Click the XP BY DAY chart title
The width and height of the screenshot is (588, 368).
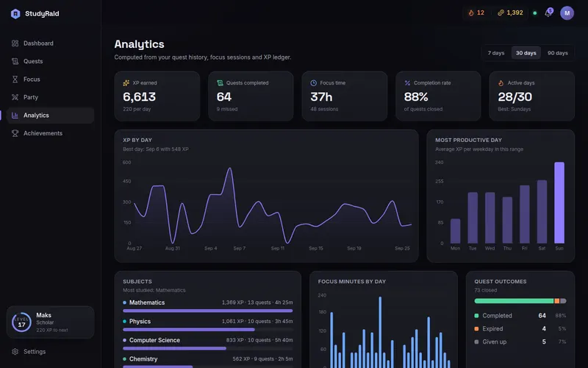click(x=137, y=140)
